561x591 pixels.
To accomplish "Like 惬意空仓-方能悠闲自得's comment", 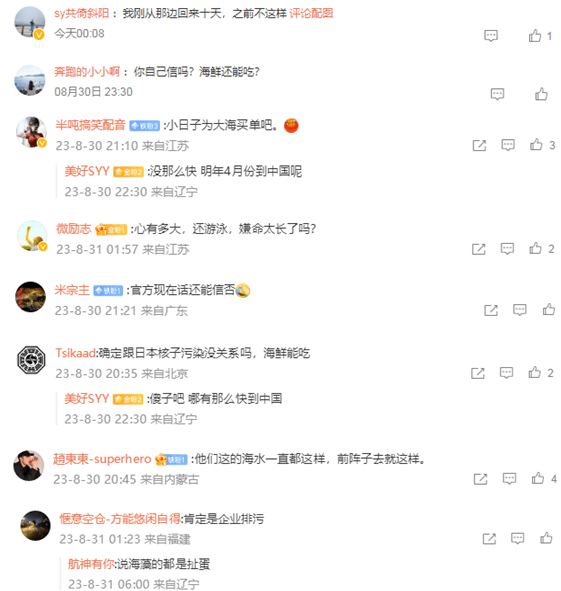I will [546, 538].
